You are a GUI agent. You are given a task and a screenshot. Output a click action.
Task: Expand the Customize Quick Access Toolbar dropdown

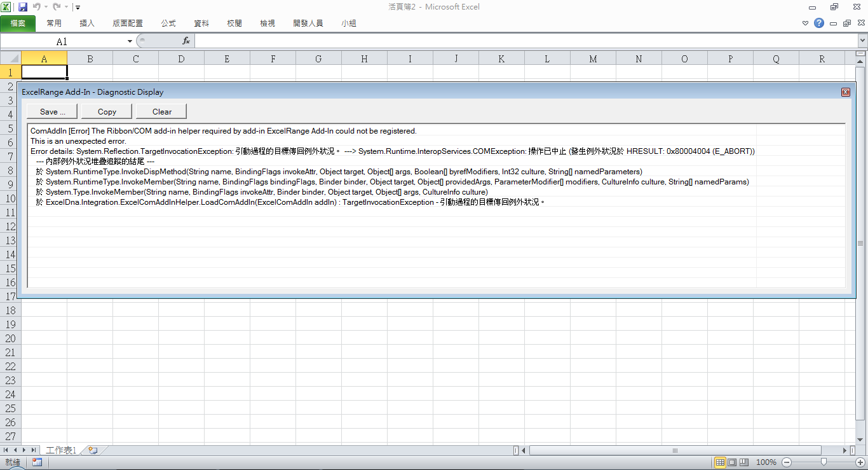click(x=78, y=8)
